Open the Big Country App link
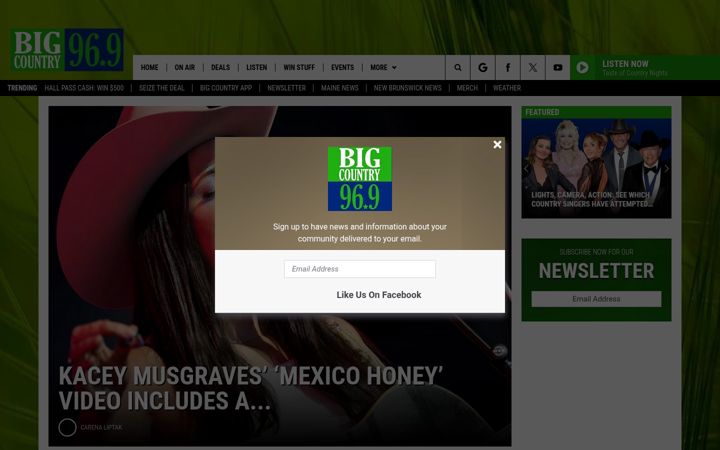 [226, 88]
